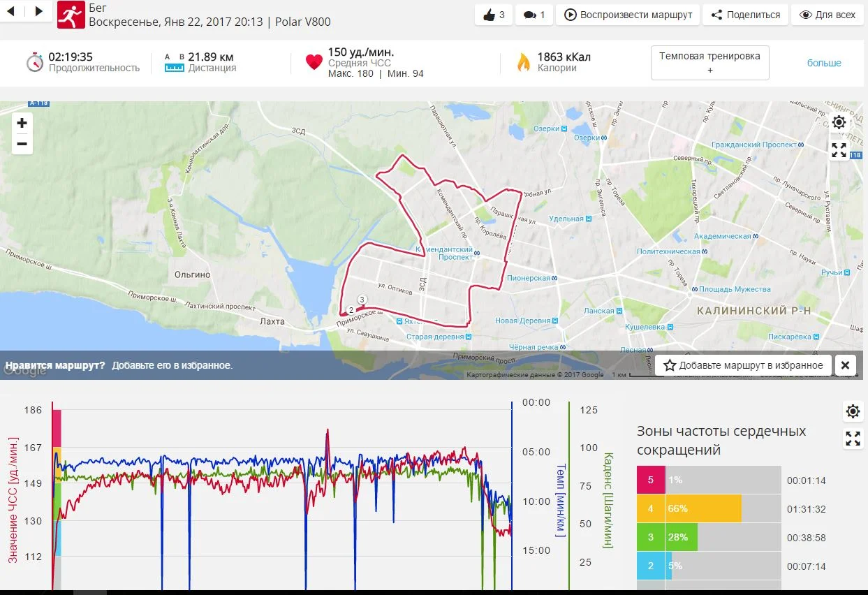
Task: Open map settings gear icon
Action: click(839, 123)
